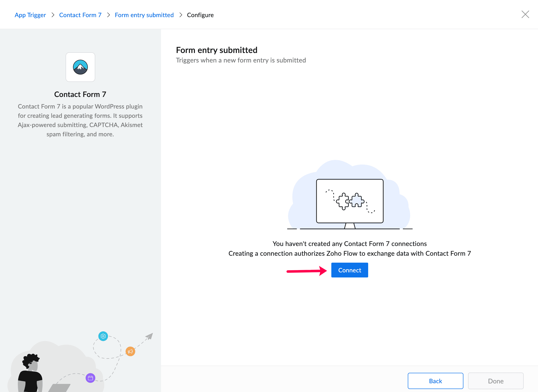This screenshot has width=538, height=392.
Task: Click 'You haven't created any Contact Form 7 connections'
Action: 349,244
